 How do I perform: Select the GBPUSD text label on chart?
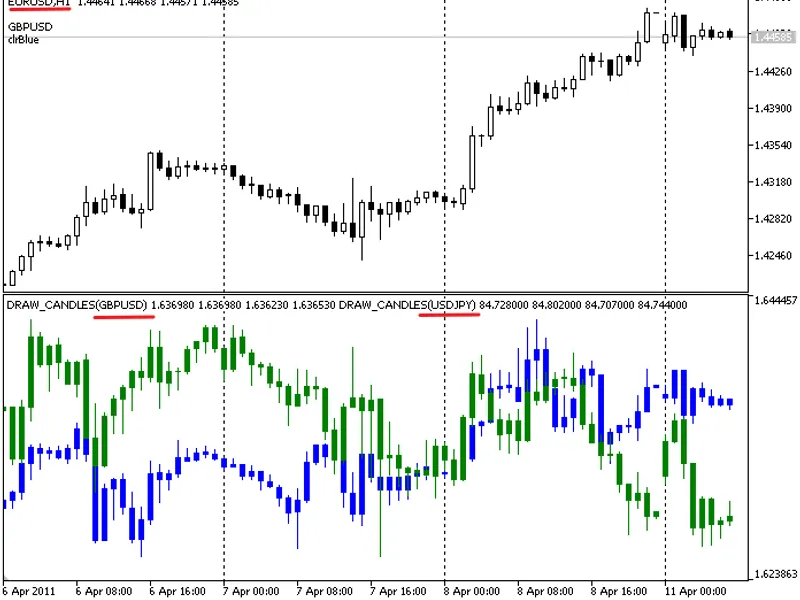[30, 27]
